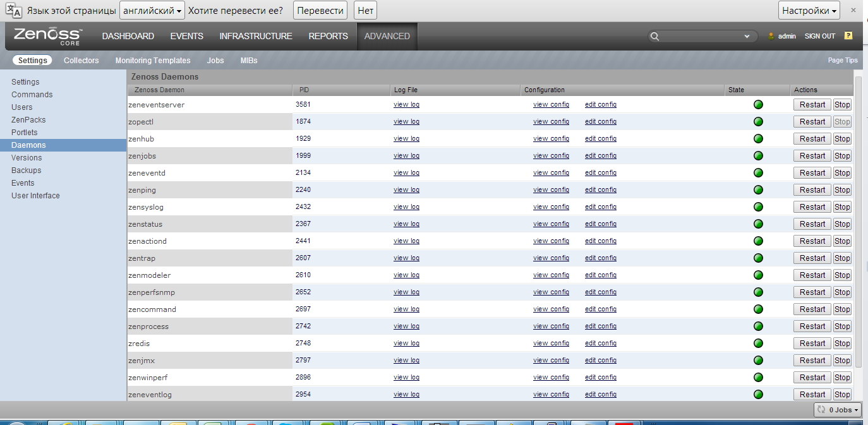Open Page Tips link
Image resolution: width=868 pixels, height=425 pixels.
coord(843,61)
